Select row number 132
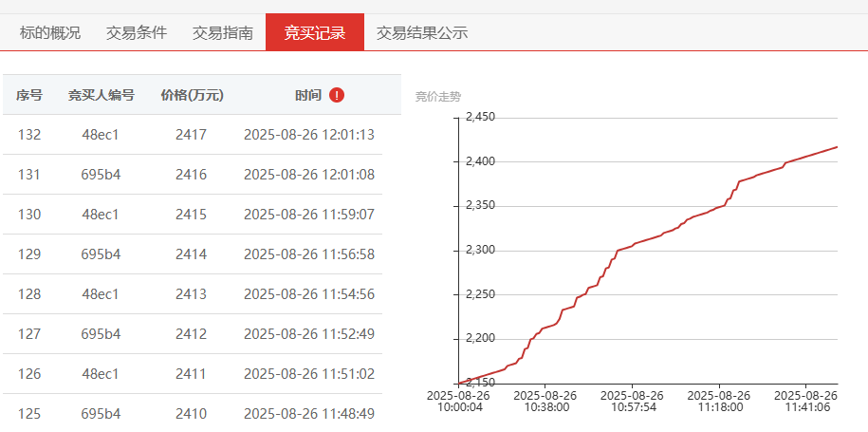The width and height of the screenshot is (868, 432). click(x=29, y=135)
